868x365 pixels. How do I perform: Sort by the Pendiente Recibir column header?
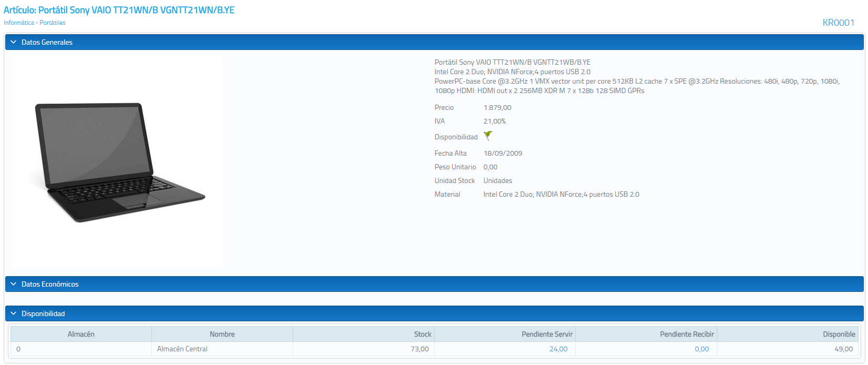click(646, 334)
